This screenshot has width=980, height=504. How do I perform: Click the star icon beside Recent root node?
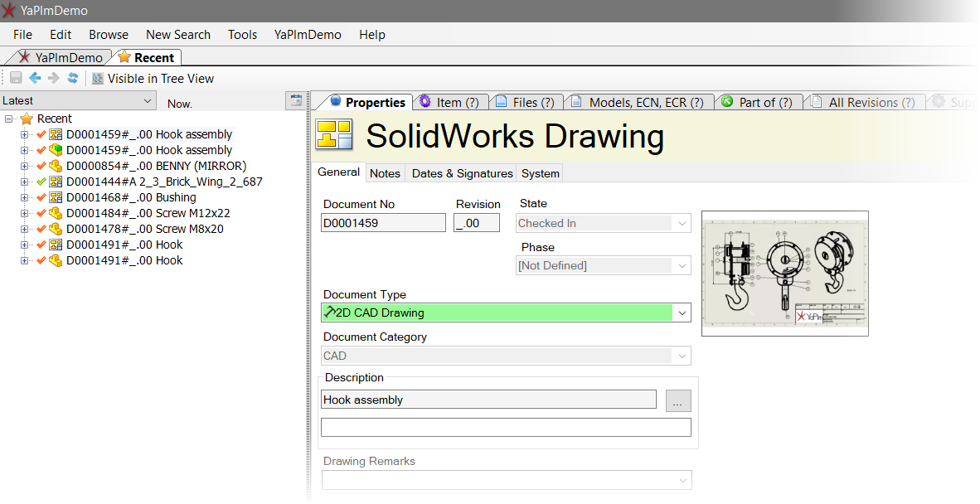[27, 119]
